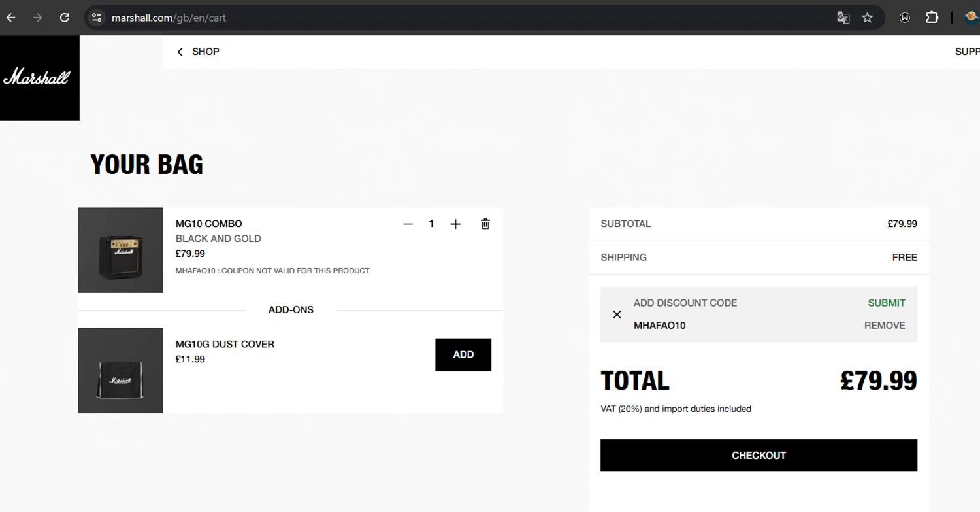Image resolution: width=980 pixels, height=512 pixels.
Task: Click the ADD DISCOUNT CODE field
Action: pos(685,303)
